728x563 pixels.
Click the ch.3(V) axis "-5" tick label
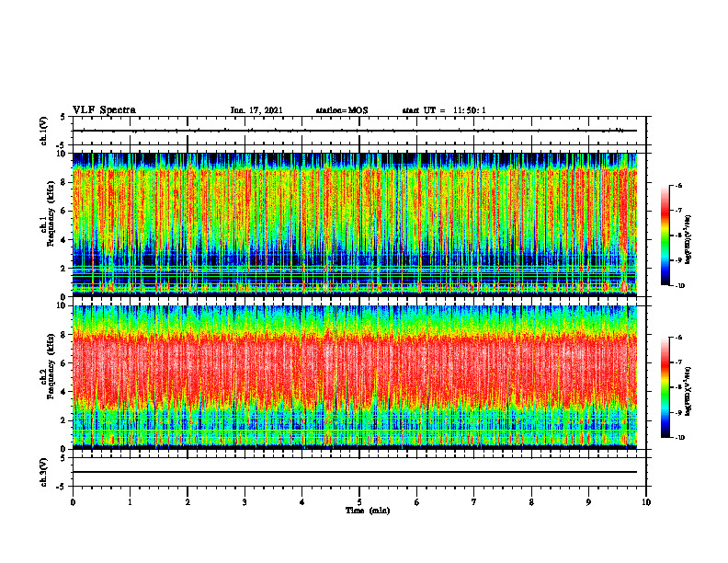point(62,487)
